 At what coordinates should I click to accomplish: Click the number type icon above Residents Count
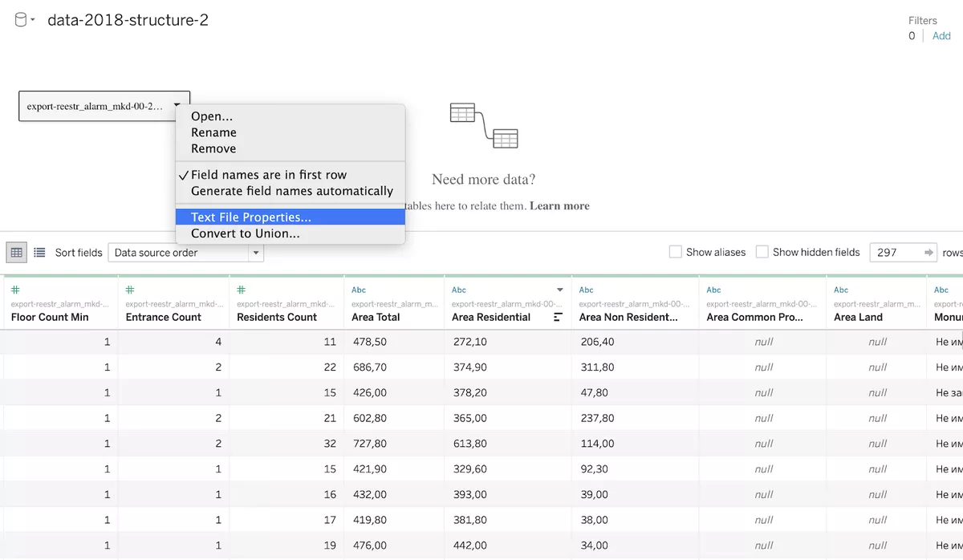(241, 290)
